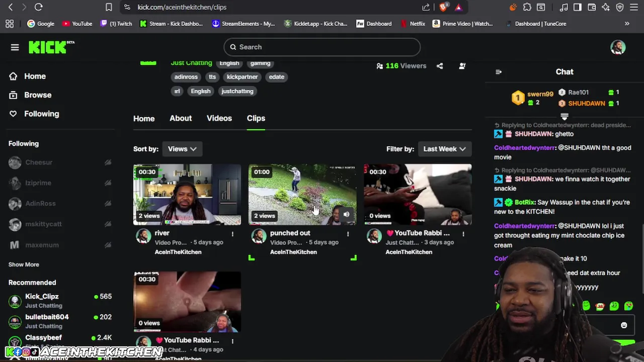Play the river clip thumbnail
This screenshot has width=644, height=362.
pos(187,195)
